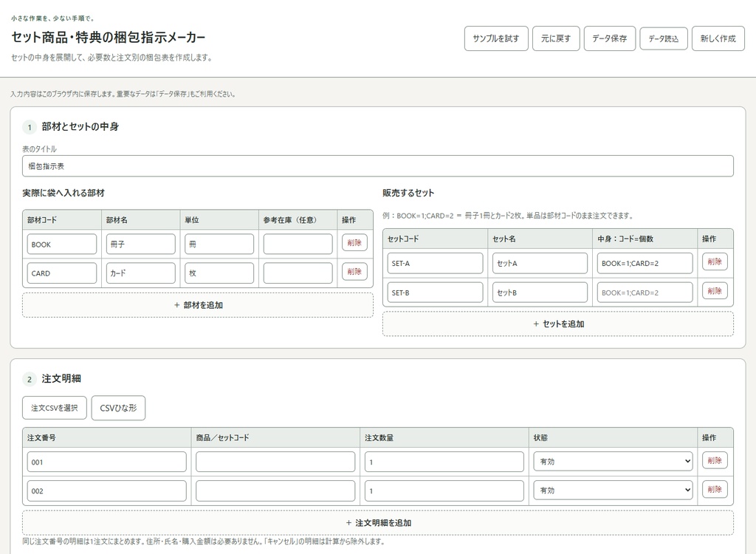
Task: Click the 新しく作成 button
Action: pos(718,38)
